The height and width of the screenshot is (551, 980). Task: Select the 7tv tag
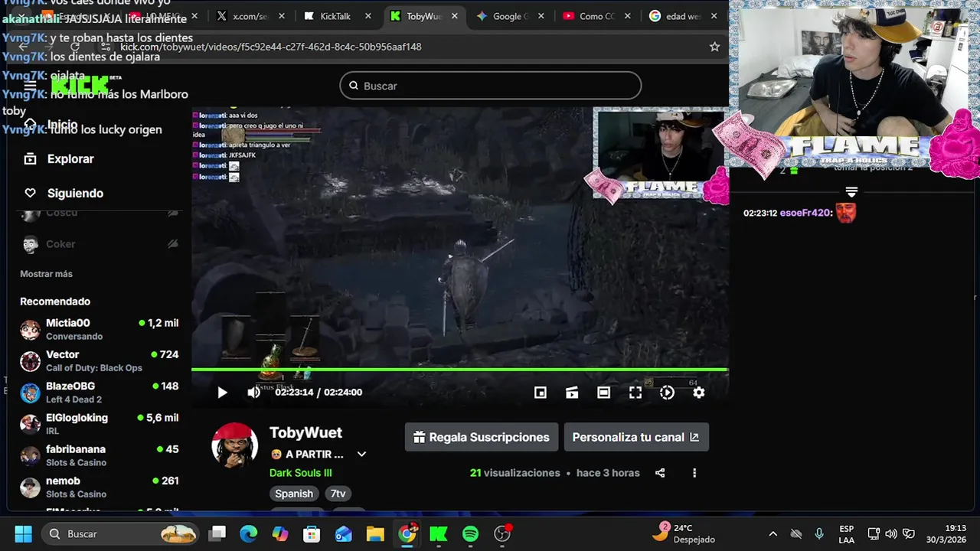pos(338,494)
